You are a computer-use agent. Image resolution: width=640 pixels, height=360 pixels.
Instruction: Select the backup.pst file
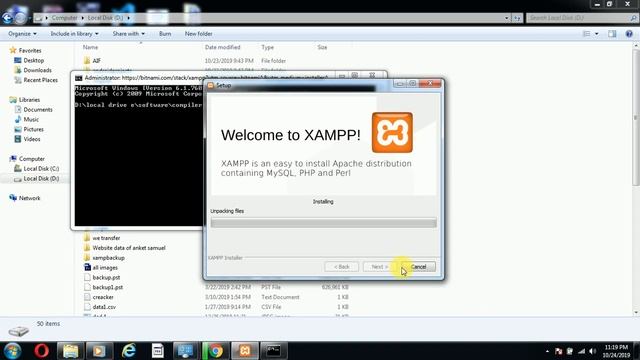click(106, 278)
